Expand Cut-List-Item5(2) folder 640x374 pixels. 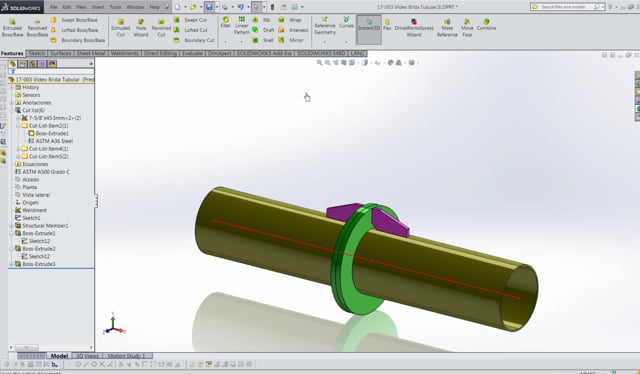click(x=18, y=156)
